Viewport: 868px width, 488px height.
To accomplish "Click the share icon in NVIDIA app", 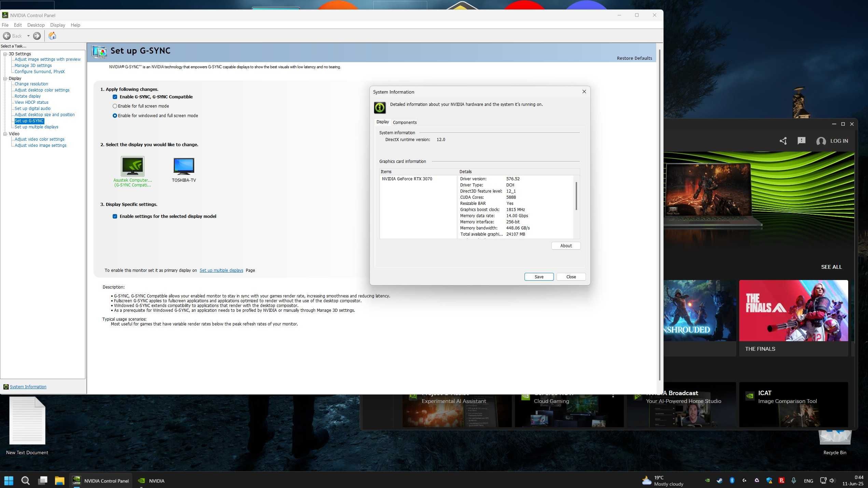I will pyautogui.click(x=783, y=141).
